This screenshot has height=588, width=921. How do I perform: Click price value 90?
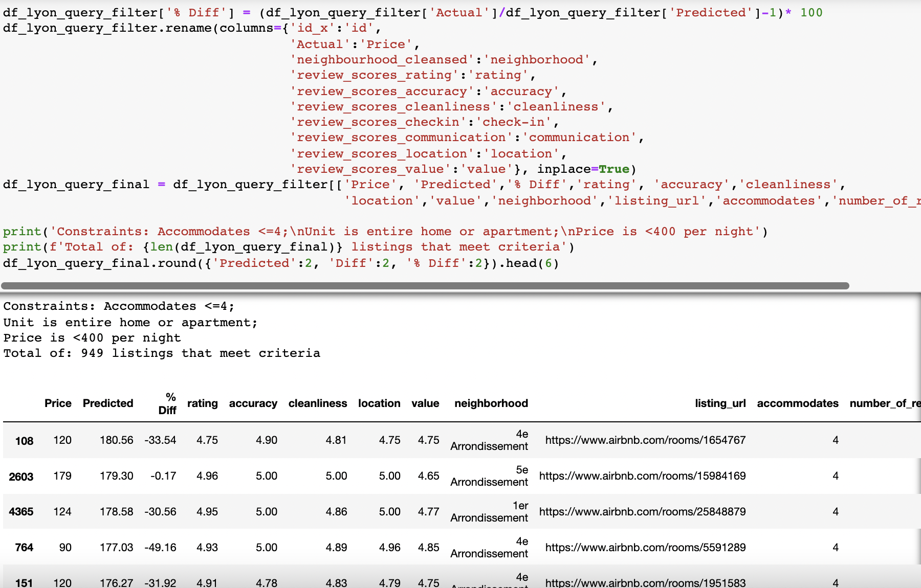pyautogui.click(x=65, y=548)
